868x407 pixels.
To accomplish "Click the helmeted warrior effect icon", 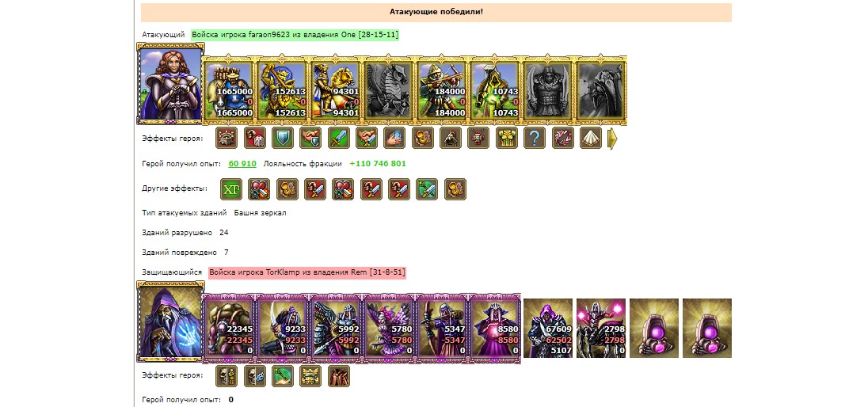I will point(450,138).
